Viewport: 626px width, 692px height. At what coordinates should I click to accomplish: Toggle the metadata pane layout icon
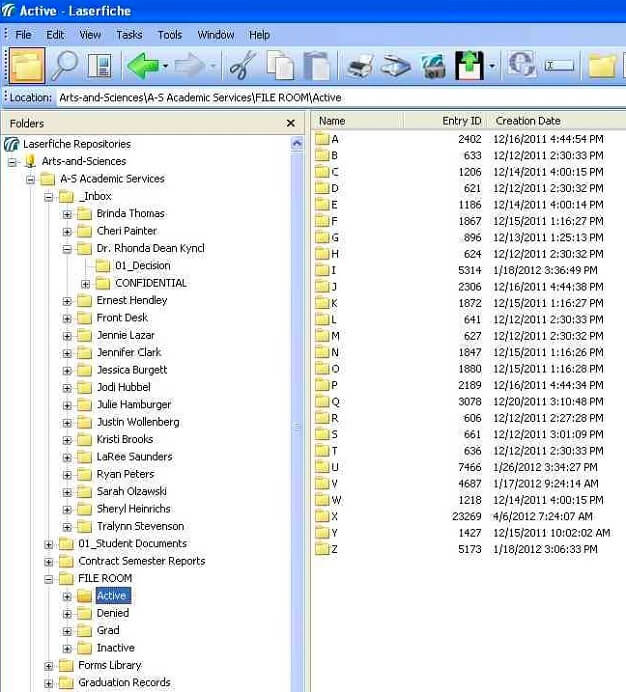[99, 66]
